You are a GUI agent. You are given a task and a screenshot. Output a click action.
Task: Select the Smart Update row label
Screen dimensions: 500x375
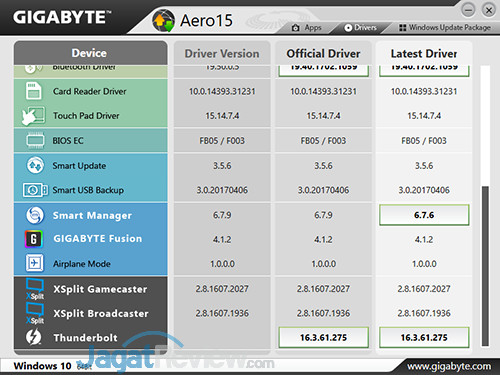(x=79, y=166)
